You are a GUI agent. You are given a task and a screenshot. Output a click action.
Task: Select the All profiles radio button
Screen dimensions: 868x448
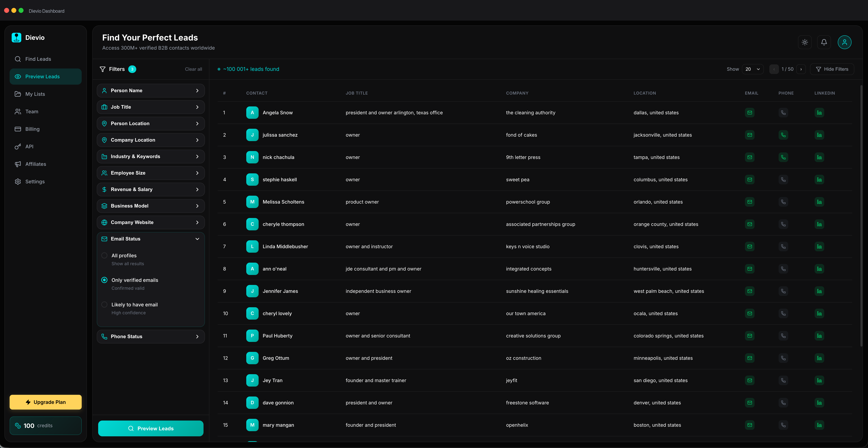(x=105, y=256)
